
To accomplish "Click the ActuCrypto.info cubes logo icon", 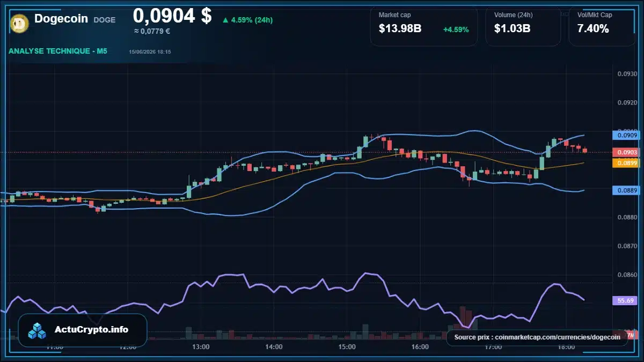I will point(38,330).
